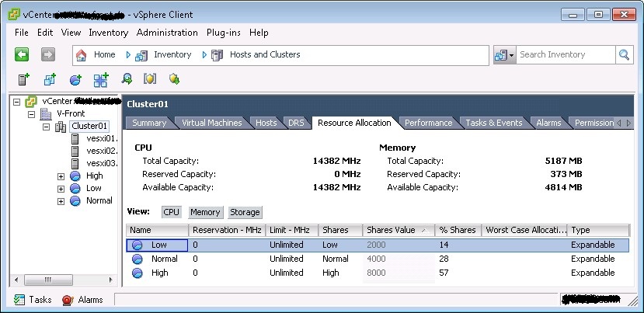This screenshot has height=313, width=644.
Task: Open the View menu
Action: click(71, 33)
